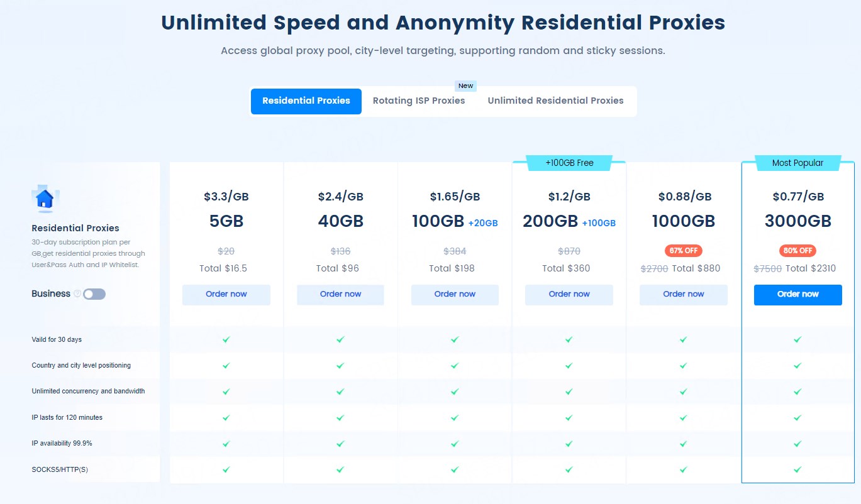Screen dimensions: 861x504
Task: Click the question mark help icon beside Business
Action: tap(77, 293)
